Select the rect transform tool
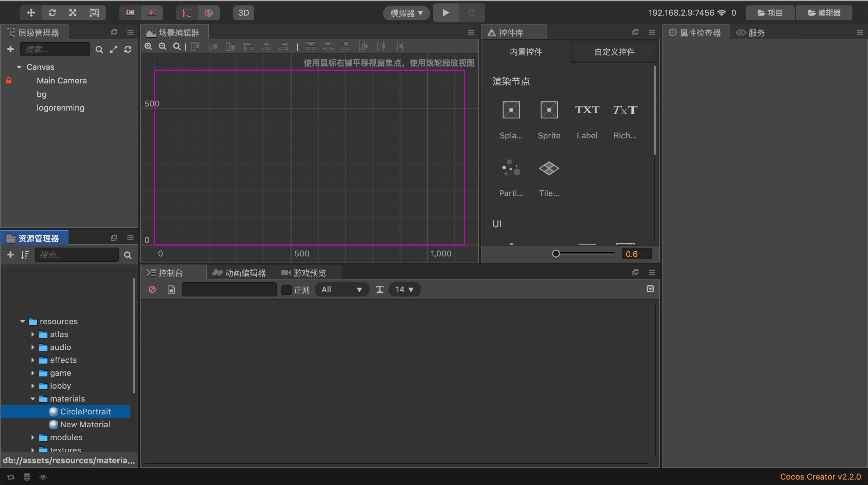This screenshot has height=485, width=868. 94,13
